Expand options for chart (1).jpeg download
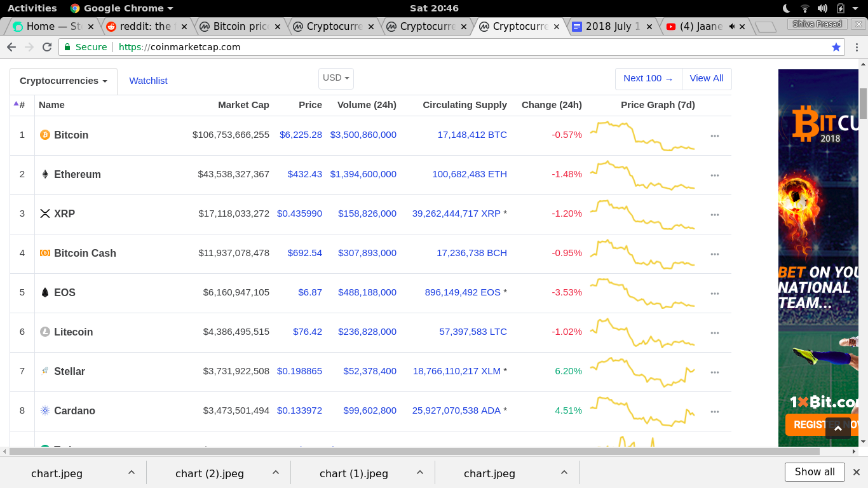Viewport: 868px width, 488px height. tap(420, 472)
